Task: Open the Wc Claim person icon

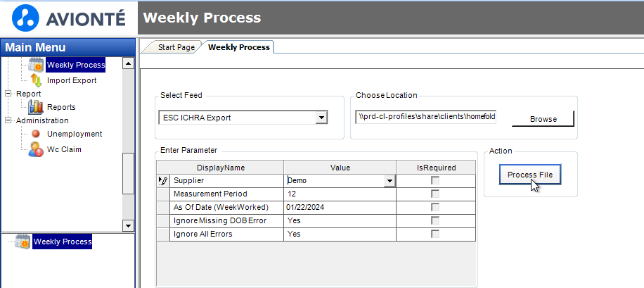Action: pyautogui.click(x=36, y=149)
